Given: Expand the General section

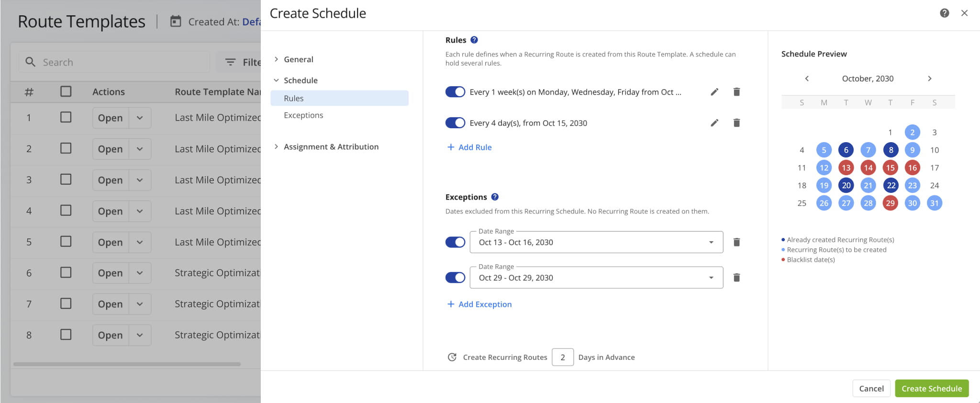Looking at the screenshot, I should click(x=294, y=59).
